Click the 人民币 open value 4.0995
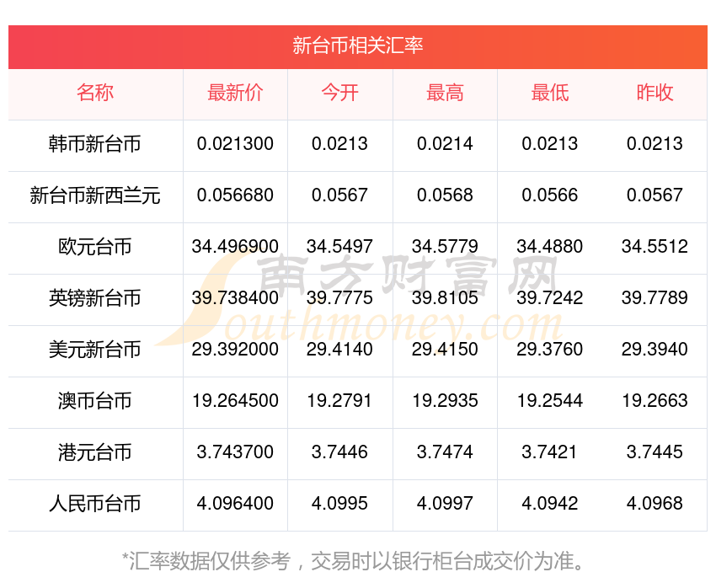This screenshot has height=588, width=716. pos(339,504)
